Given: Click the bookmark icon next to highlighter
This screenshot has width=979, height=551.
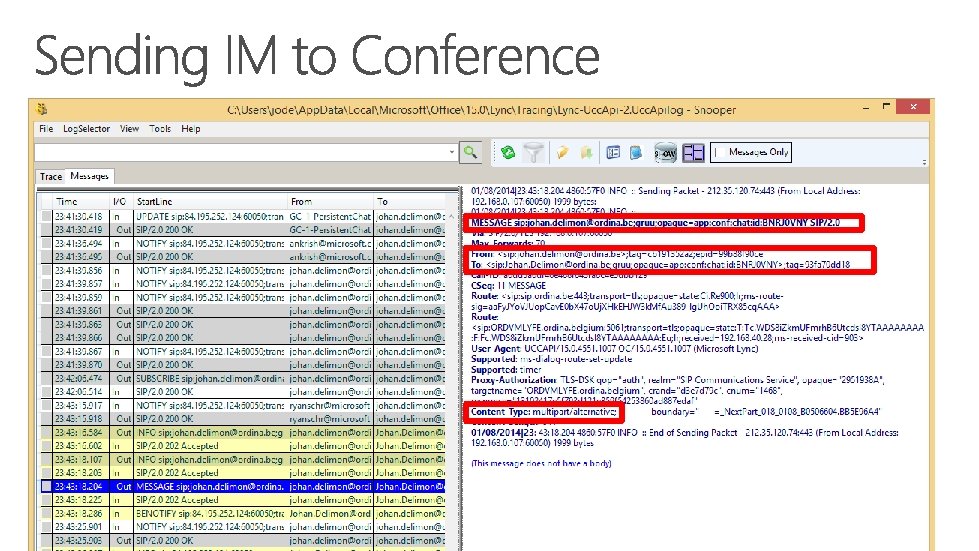Looking at the screenshot, I should click(x=586, y=152).
